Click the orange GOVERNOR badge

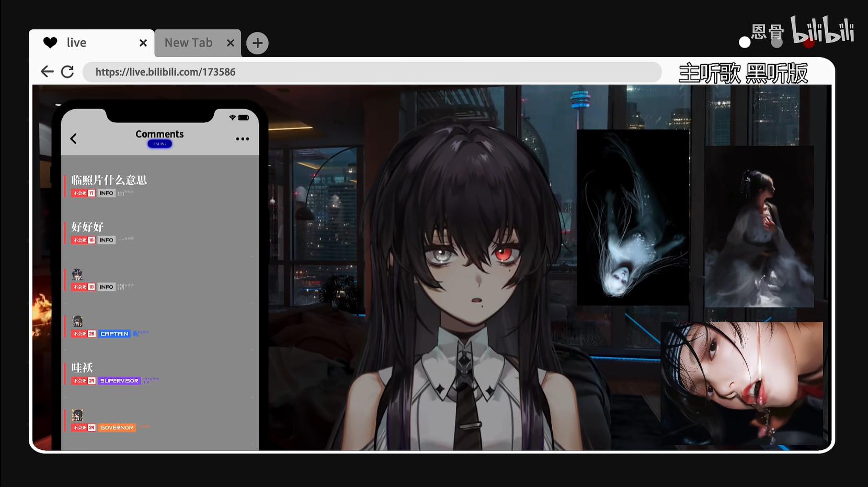pos(117,428)
